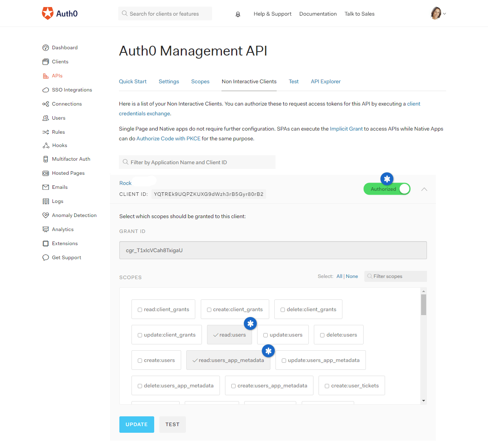Viewport: 488px width, 448px height.
Task: Click the Grant ID field
Action: (x=273, y=250)
